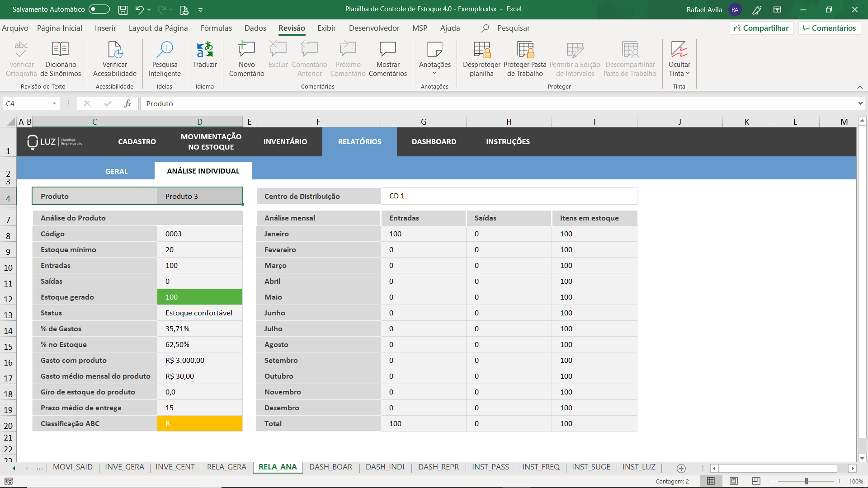Toggle Salvamento Automático switch
This screenshot has height=488, width=868.
[99, 9]
